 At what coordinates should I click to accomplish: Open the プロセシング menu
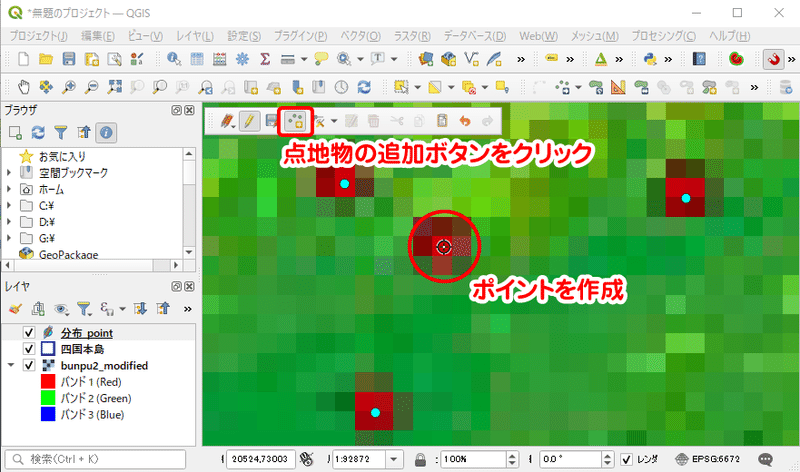[664, 36]
